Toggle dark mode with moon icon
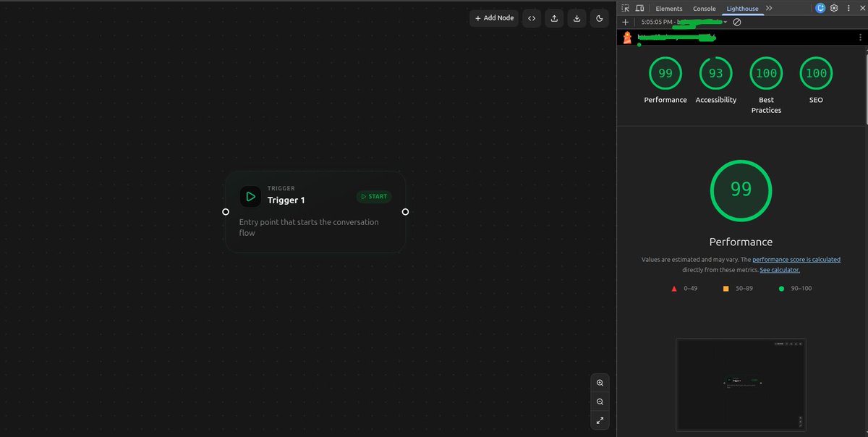 [600, 18]
